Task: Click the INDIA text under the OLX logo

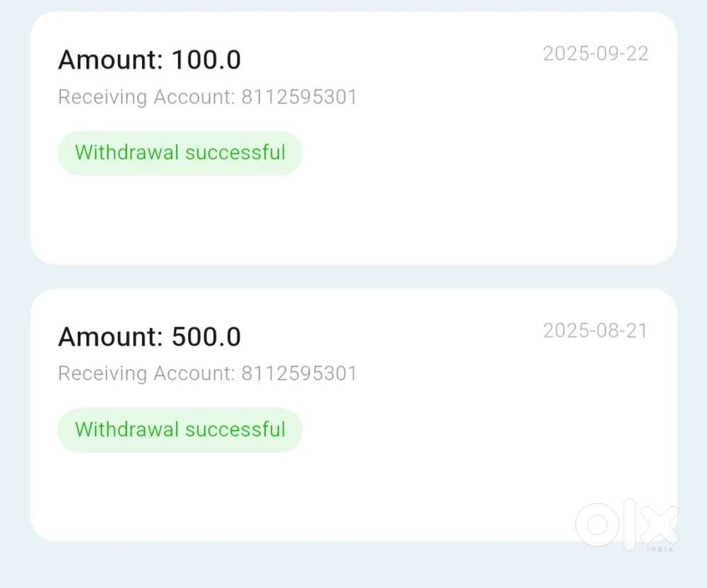Action: point(660,550)
